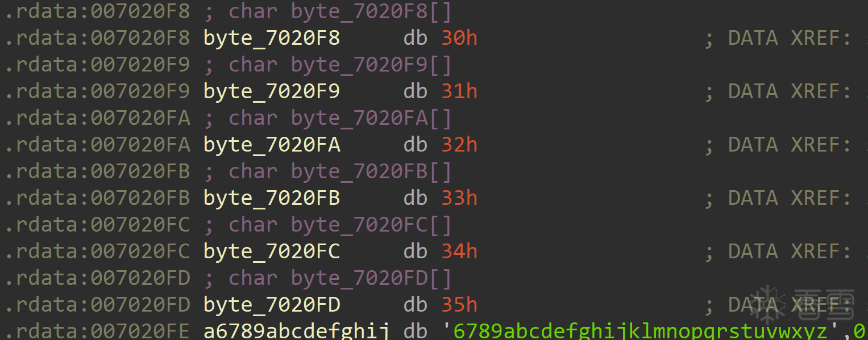Select the byte_7020F9 label name

(272, 92)
